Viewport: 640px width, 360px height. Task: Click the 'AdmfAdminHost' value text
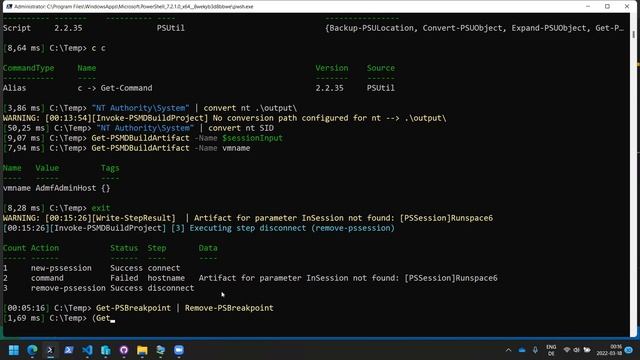[66, 188]
